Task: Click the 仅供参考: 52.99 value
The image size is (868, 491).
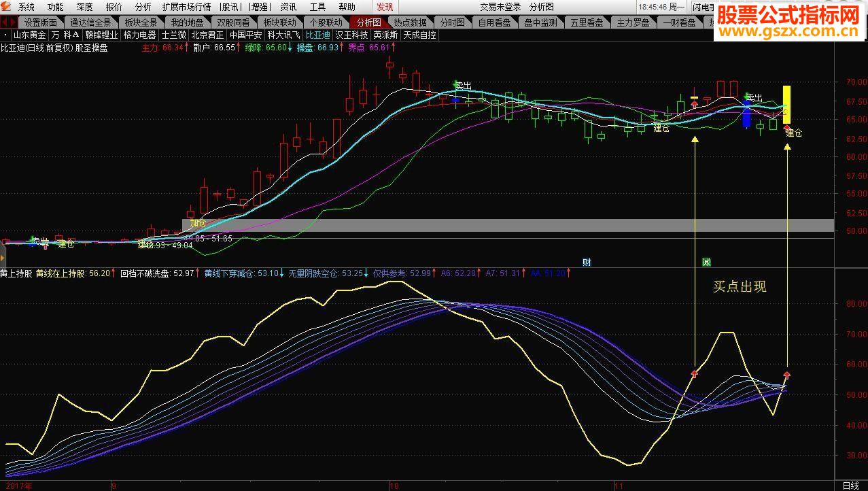Action: pos(405,273)
